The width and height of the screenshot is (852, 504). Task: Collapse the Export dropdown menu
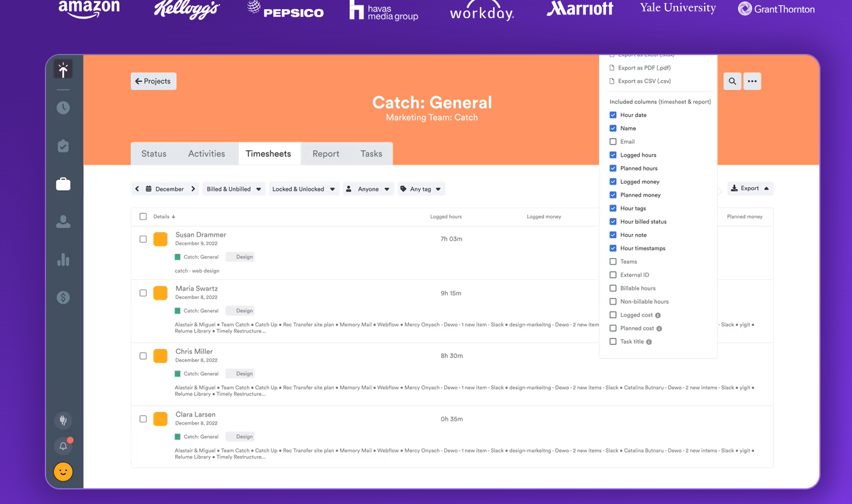tap(750, 188)
